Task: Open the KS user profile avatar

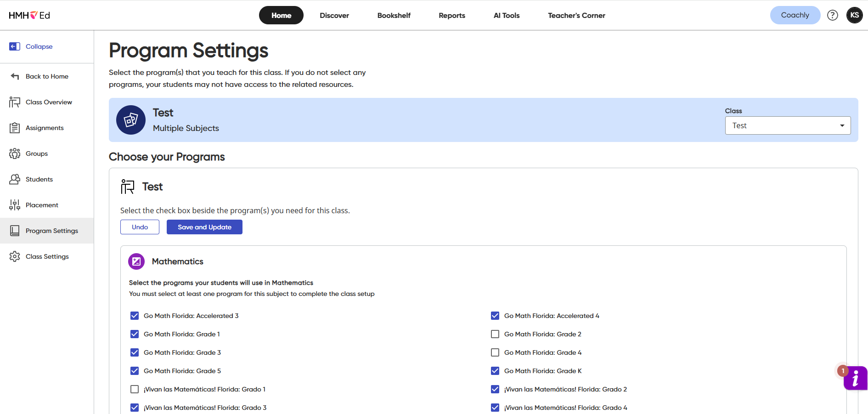Action: pos(854,15)
